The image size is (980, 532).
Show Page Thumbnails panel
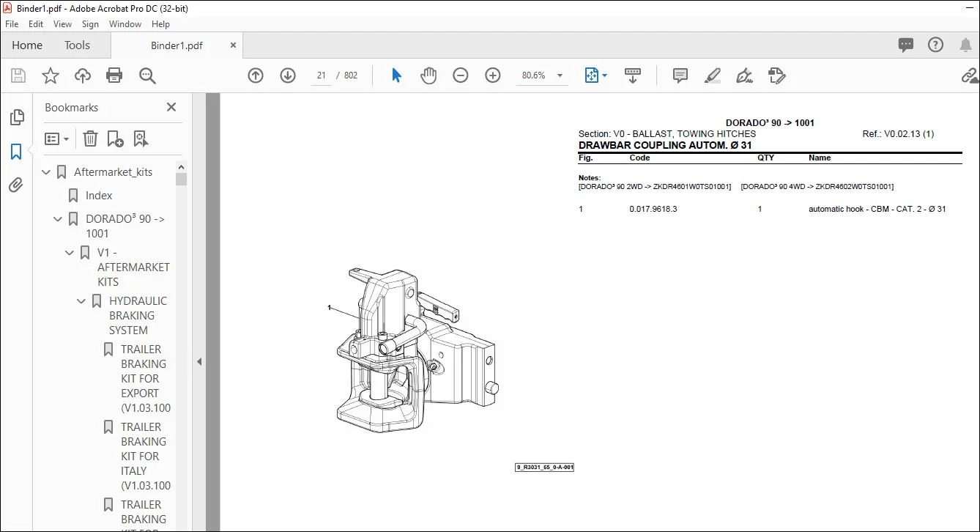tap(16, 117)
